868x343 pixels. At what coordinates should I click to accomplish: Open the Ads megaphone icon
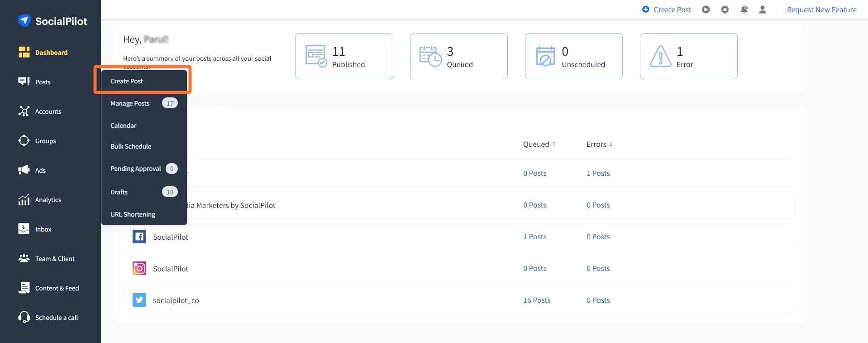[x=24, y=170]
